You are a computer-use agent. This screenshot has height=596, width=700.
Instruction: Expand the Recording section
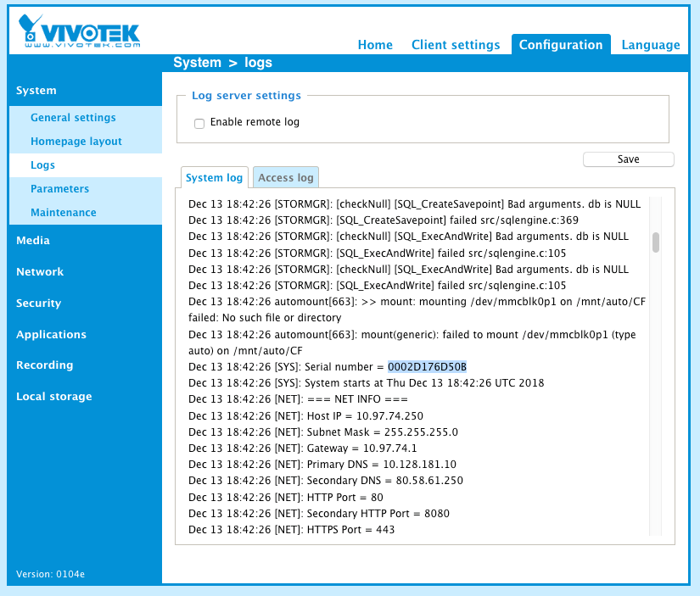coord(44,365)
